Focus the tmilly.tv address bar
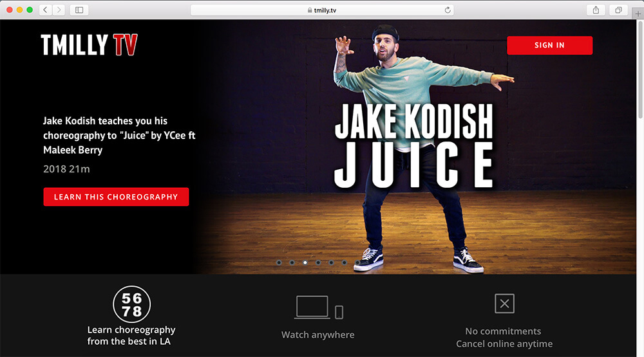This screenshot has width=644, height=357. coord(322,10)
